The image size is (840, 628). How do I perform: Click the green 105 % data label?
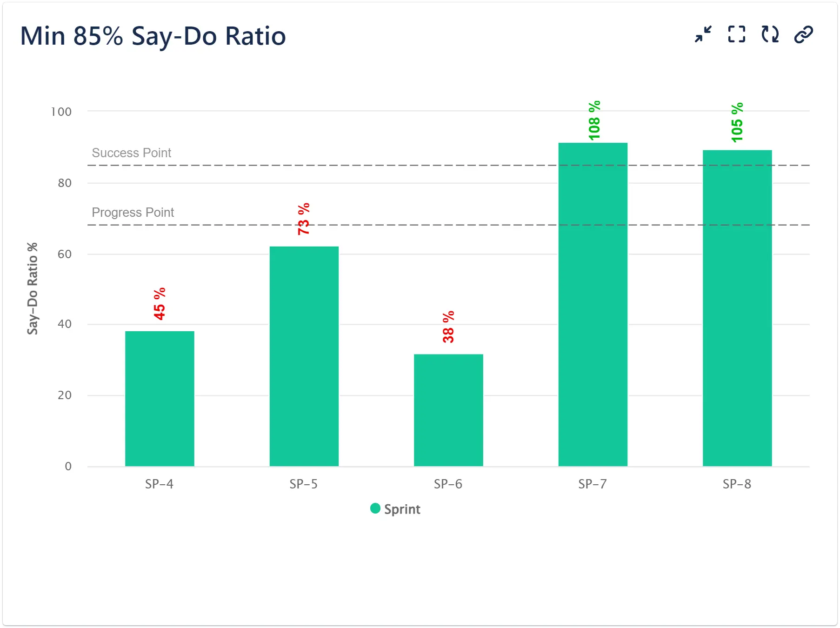[737, 122]
